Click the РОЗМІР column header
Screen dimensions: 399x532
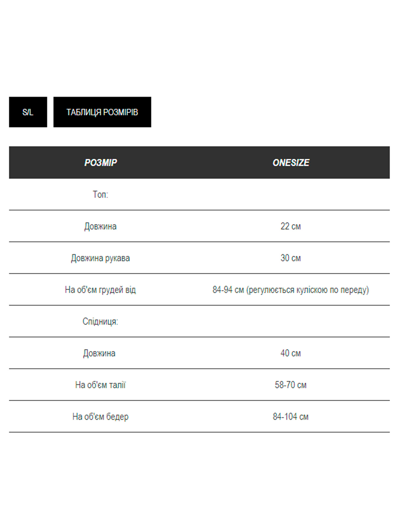coord(100,163)
